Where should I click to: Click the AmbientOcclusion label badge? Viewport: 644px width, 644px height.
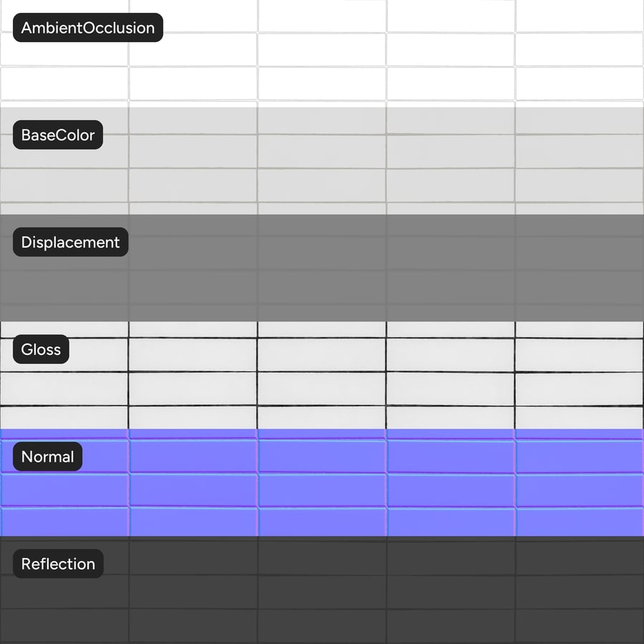click(88, 27)
